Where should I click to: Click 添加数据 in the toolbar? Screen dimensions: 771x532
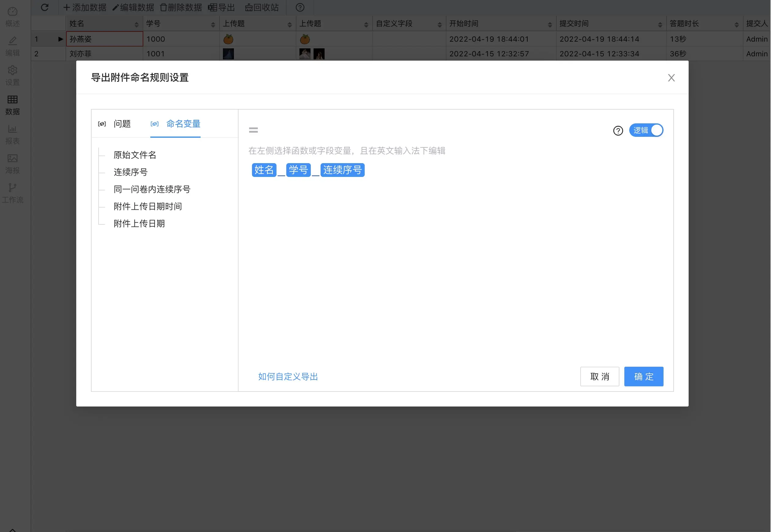coord(85,7)
